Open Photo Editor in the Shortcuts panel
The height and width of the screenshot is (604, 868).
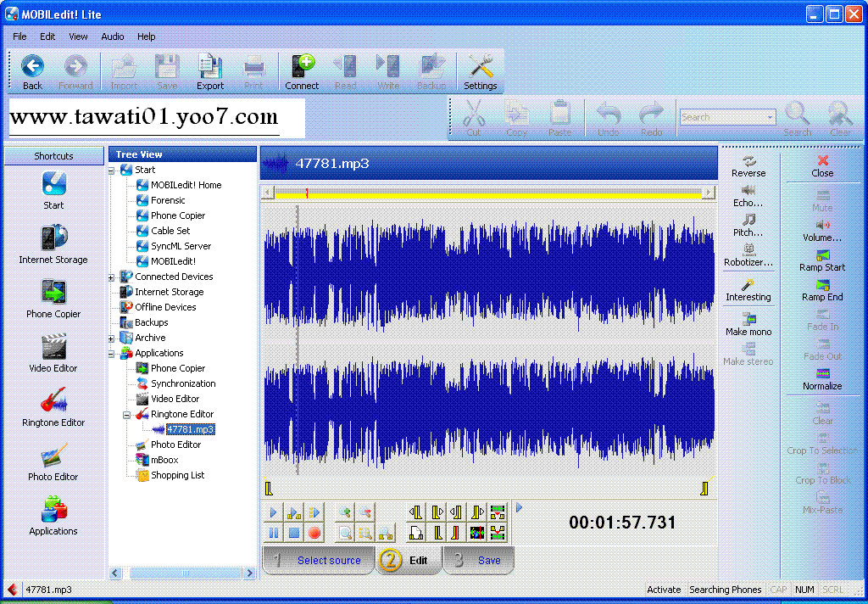click(x=53, y=462)
